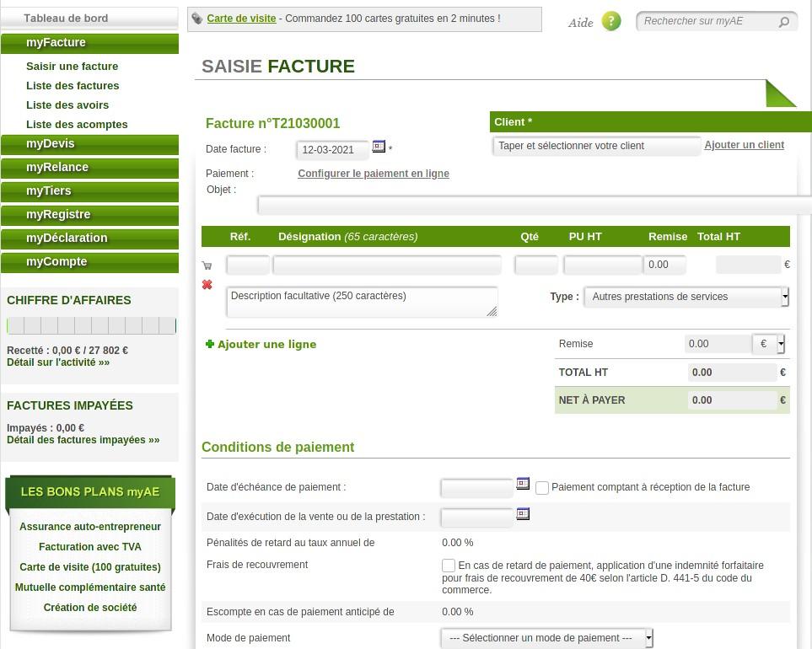
Task: Click the Description facultative textarea
Action: 362,302
